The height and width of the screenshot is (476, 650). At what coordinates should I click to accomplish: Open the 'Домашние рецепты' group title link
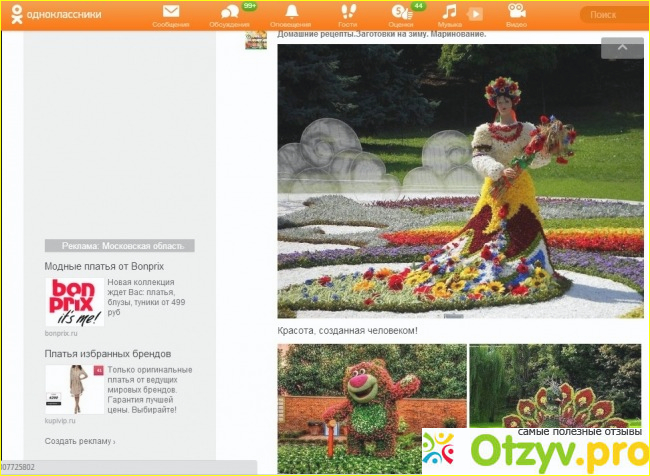382,33
